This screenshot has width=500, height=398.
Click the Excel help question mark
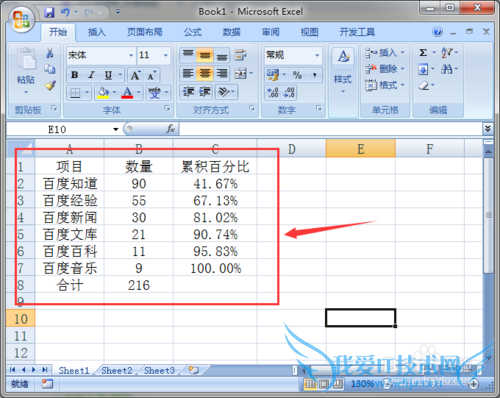437,32
